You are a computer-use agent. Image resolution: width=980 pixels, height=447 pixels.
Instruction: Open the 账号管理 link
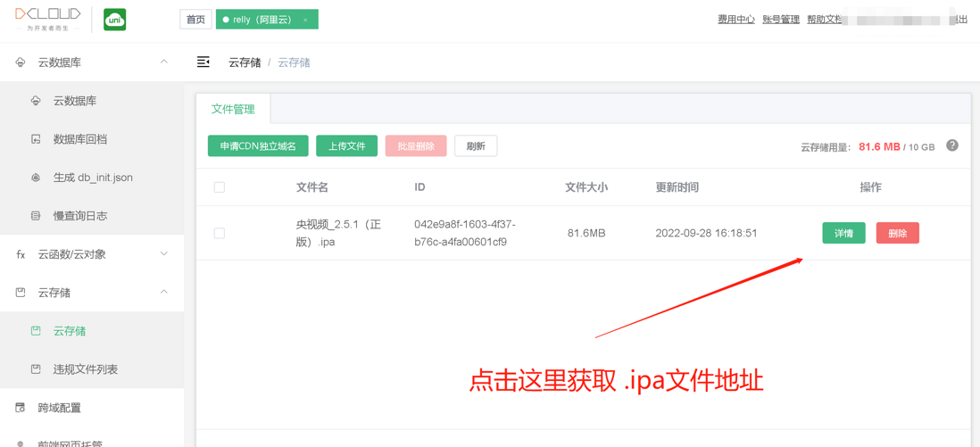[781, 20]
